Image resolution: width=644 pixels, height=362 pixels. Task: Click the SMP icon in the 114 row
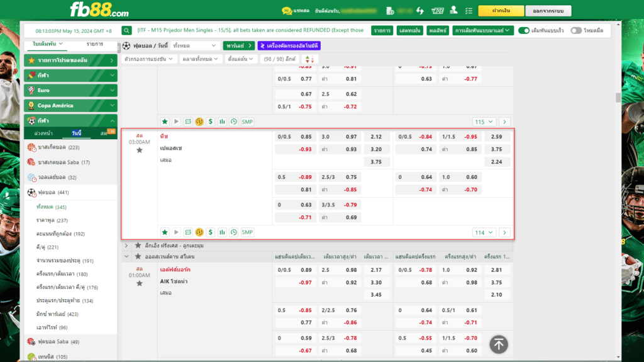[247, 232]
